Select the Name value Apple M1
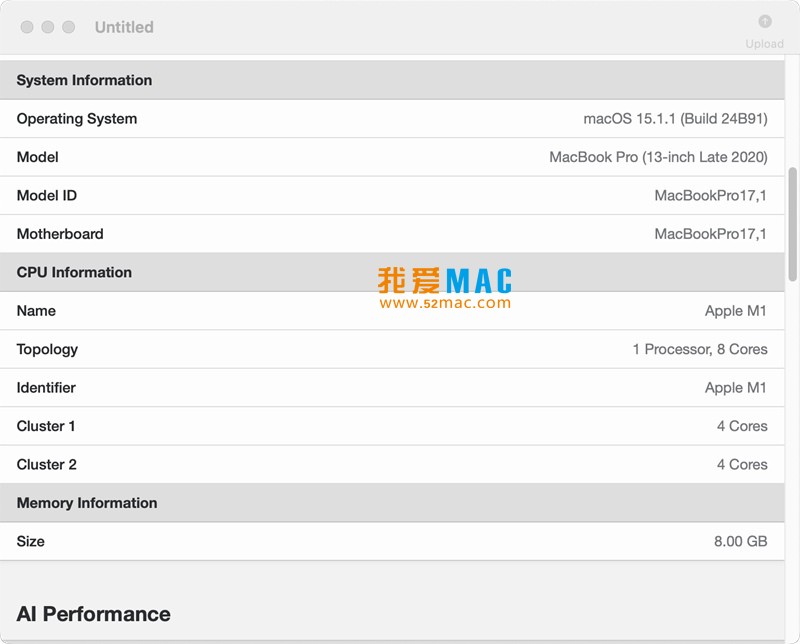Viewport: 800px width, 644px height. coord(736,311)
